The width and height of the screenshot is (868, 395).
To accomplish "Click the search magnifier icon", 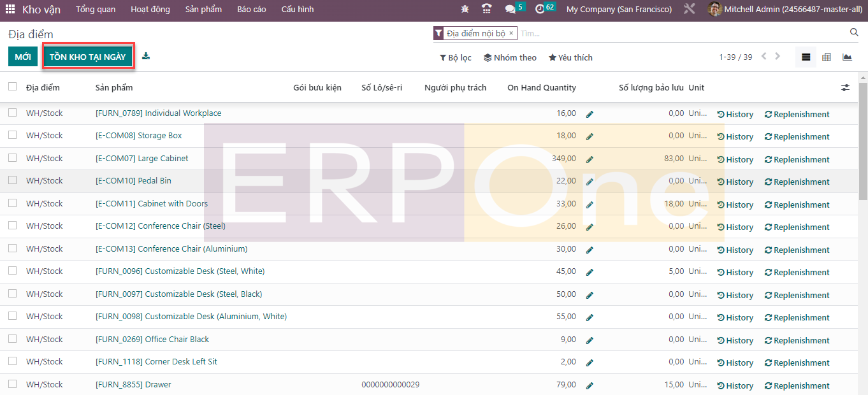I will point(854,32).
